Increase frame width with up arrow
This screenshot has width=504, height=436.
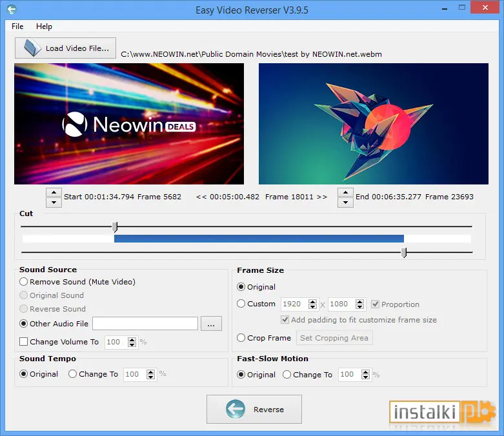coord(312,301)
